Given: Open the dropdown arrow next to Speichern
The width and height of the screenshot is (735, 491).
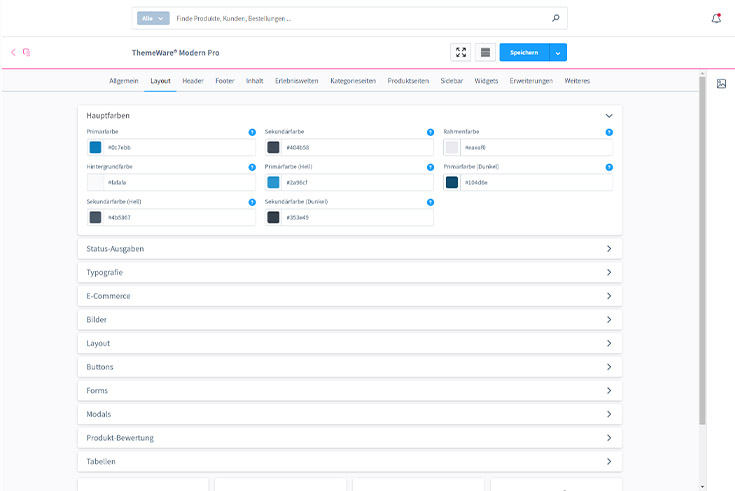Looking at the screenshot, I should (x=558, y=52).
